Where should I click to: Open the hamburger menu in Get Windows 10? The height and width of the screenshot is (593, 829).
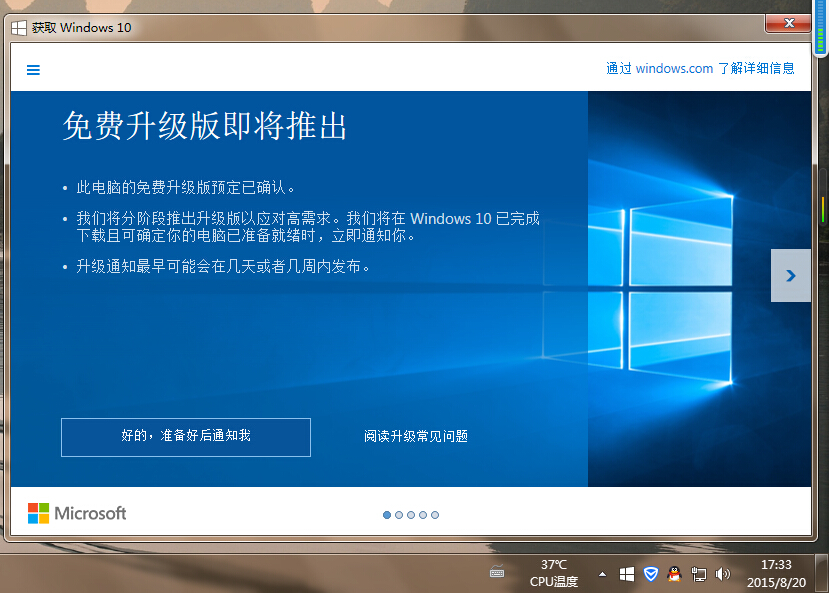[33, 70]
